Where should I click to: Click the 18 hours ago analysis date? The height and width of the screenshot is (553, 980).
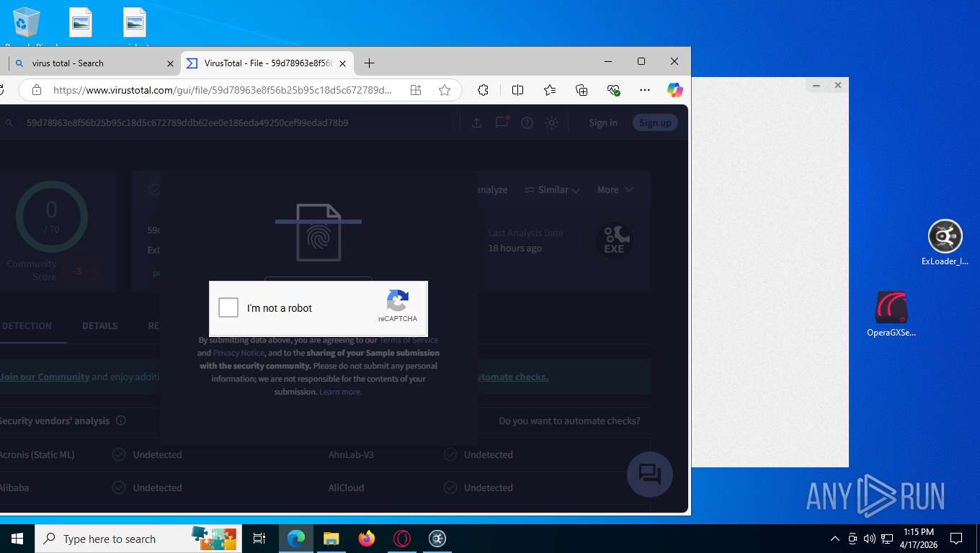coord(514,248)
